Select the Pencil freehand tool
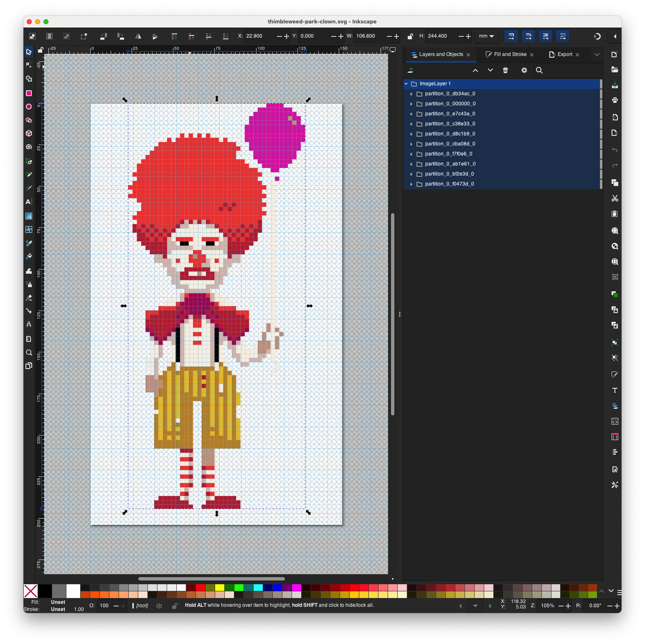The image size is (645, 644). (29, 175)
